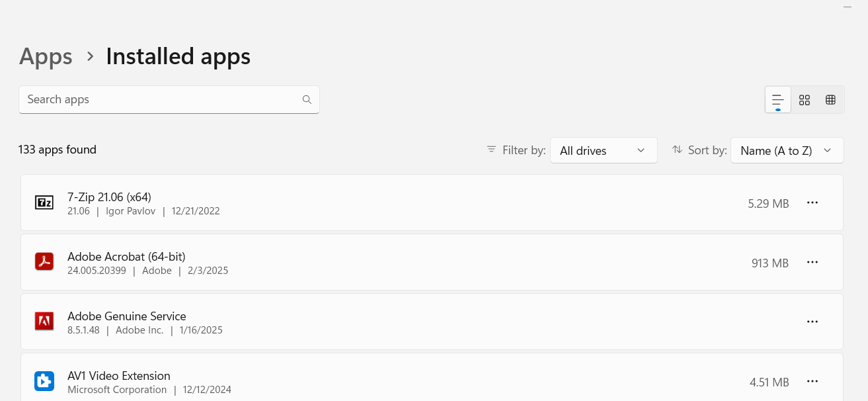Viewport: 868px width, 401px height.
Task: Open more options for 7-Zip 21.06
Action: click(812, 203)
